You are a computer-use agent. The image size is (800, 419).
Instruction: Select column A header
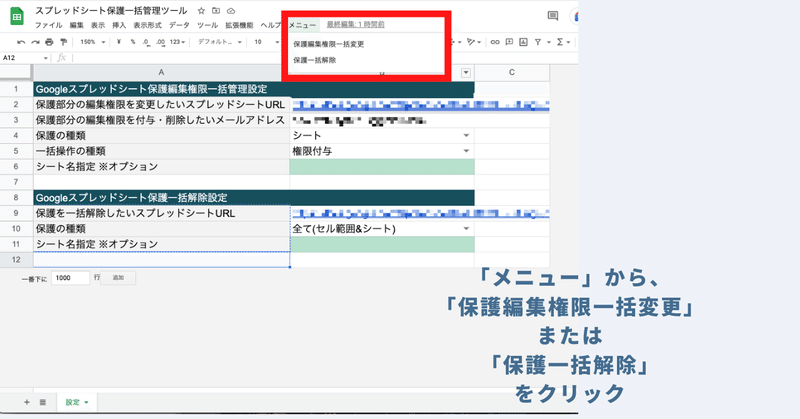161,73
